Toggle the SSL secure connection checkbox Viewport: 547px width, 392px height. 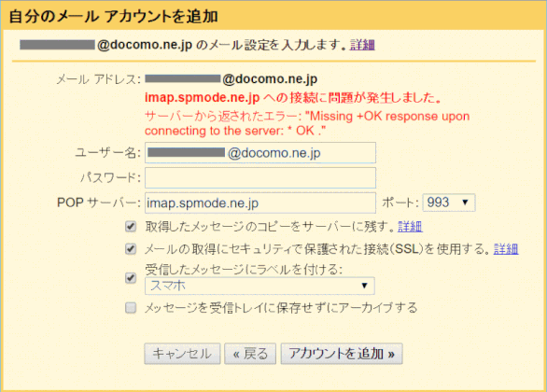(131, 249)
